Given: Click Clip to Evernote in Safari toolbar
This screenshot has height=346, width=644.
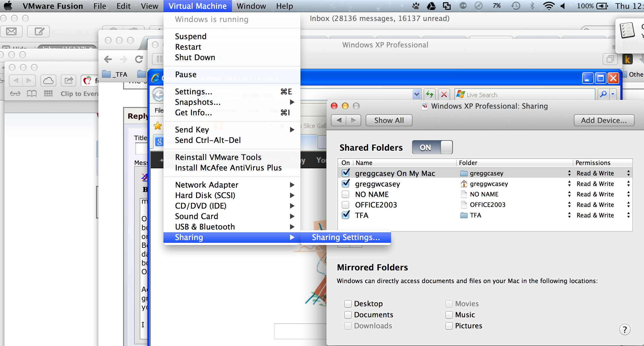Looking at the screenshot, I should pyautogui.click(x=79, y=94).
